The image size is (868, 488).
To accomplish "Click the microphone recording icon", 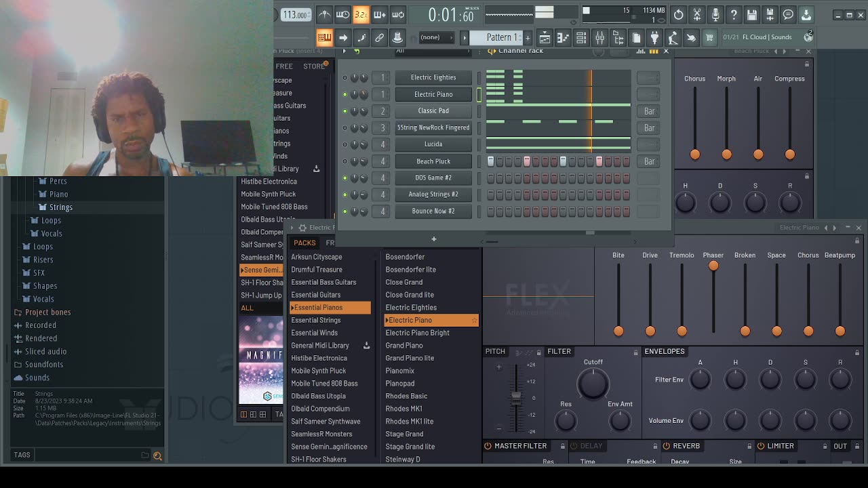I will point(715,14).
